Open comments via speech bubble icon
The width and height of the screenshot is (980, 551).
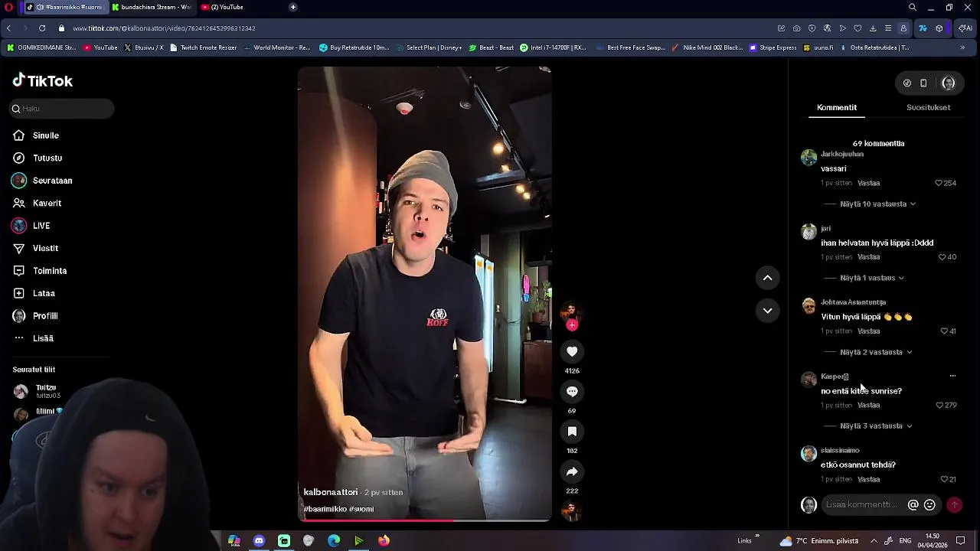point(572,392)
